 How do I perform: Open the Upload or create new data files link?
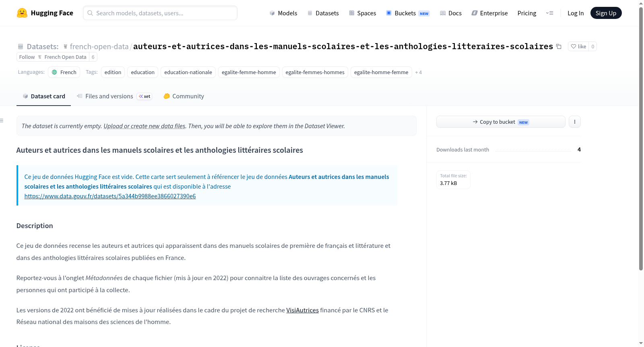[x=144, y=126]
